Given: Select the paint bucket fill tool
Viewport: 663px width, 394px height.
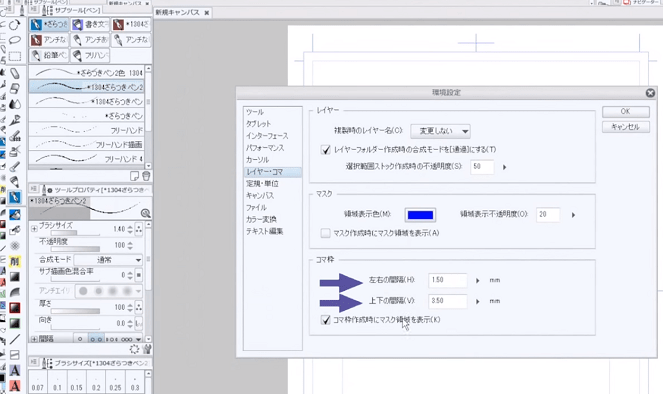Looking at the screenshot, I should [15, 215].
